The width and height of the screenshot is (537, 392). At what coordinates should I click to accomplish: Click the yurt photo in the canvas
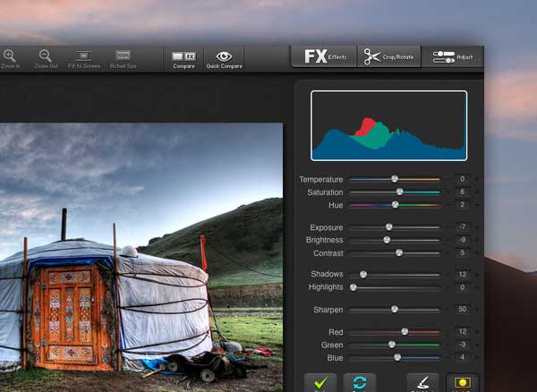pyautogui.click(x=141, y=258)
